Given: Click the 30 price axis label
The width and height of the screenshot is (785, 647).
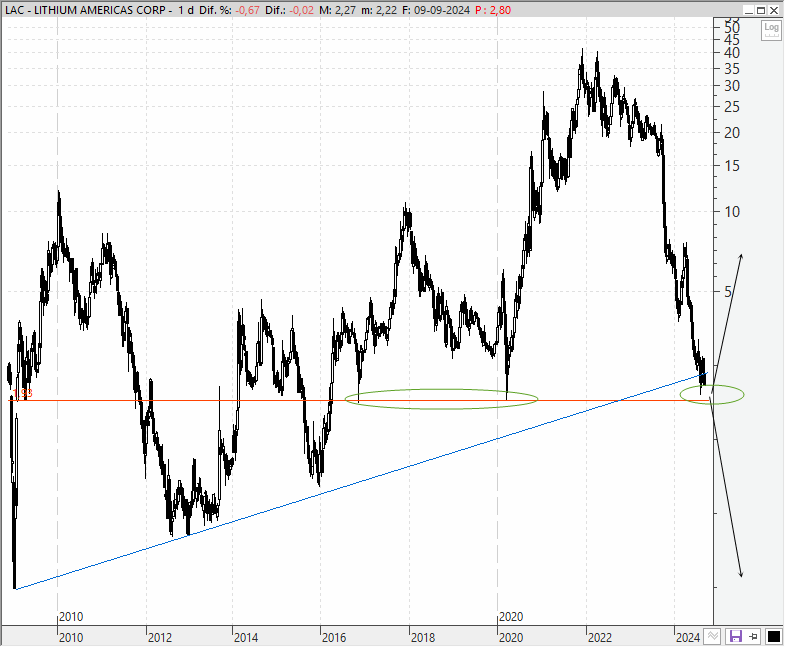Looking at the screenshot, I should pos(732,86).
